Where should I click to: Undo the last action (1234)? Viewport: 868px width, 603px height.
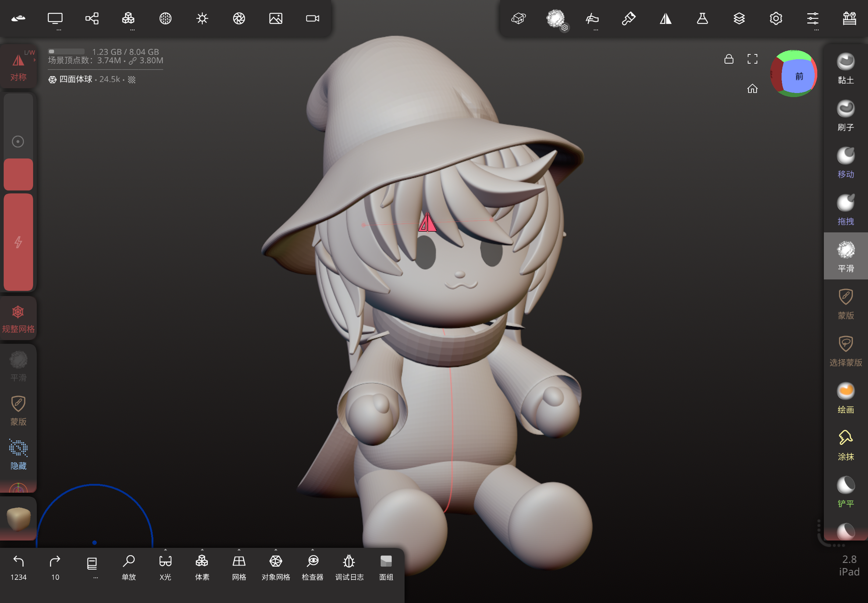pos(18,567)
